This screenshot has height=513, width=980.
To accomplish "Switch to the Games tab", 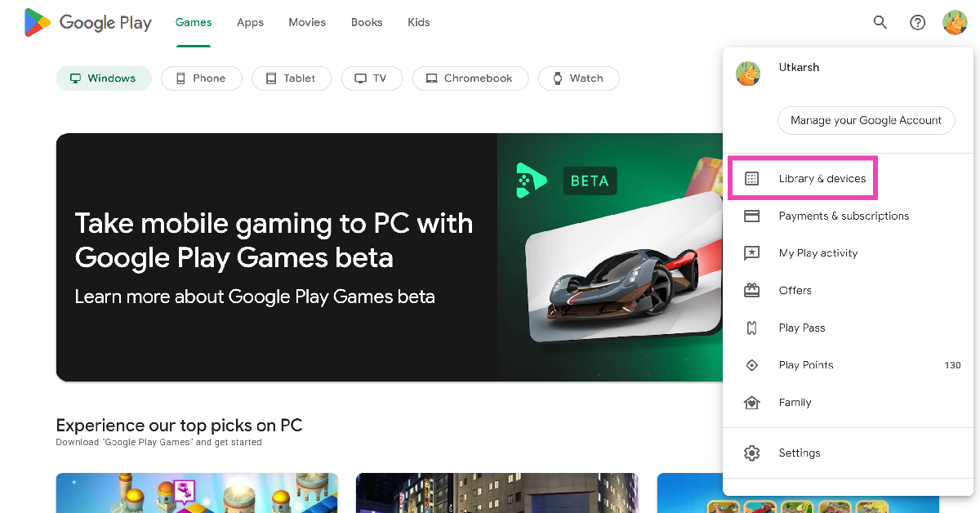I will pos(194,23).
